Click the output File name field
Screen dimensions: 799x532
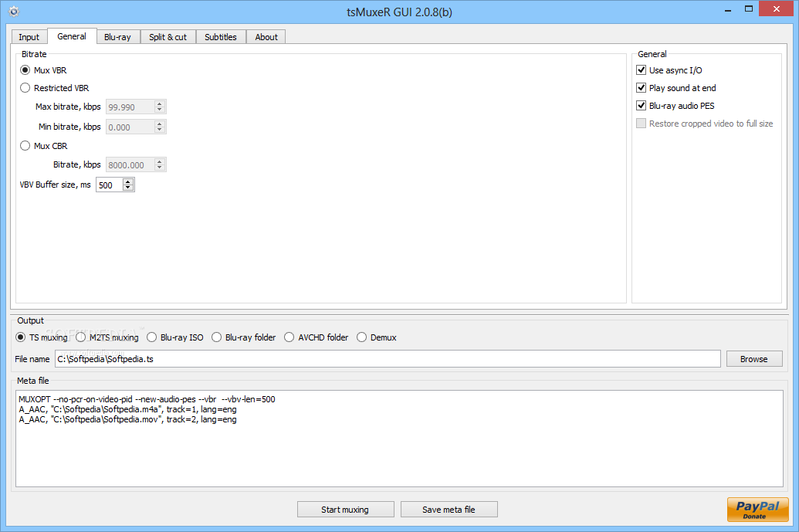pos(388,359)
